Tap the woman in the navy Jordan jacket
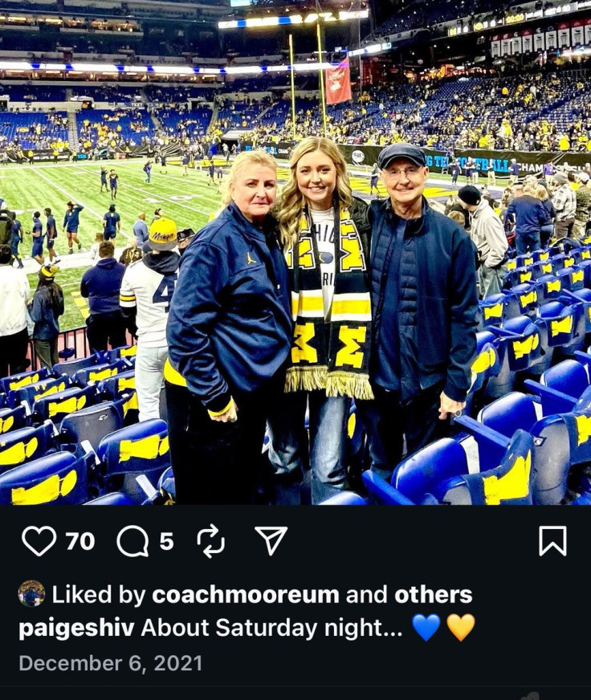 228,326
